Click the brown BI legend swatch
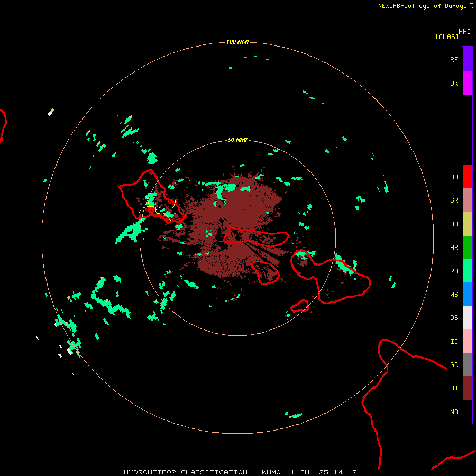Viewport: 476px width, 476px height. pos(467,388)
